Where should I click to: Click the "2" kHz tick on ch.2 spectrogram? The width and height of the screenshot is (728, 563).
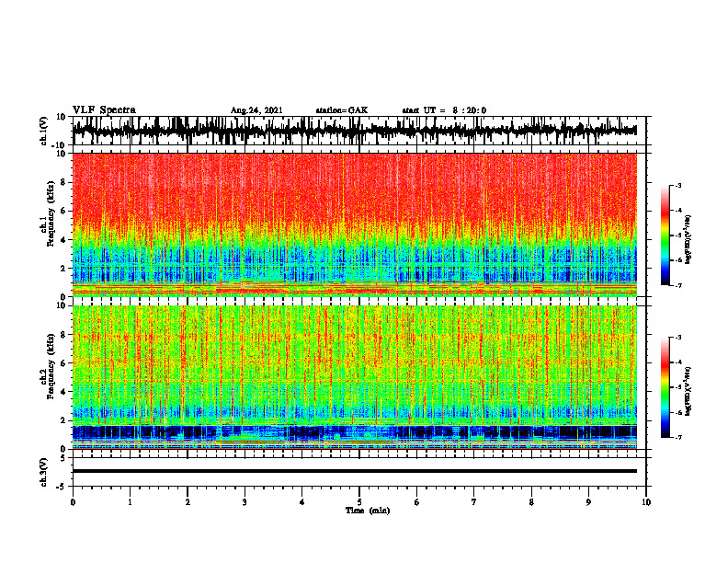coord(63,420)
